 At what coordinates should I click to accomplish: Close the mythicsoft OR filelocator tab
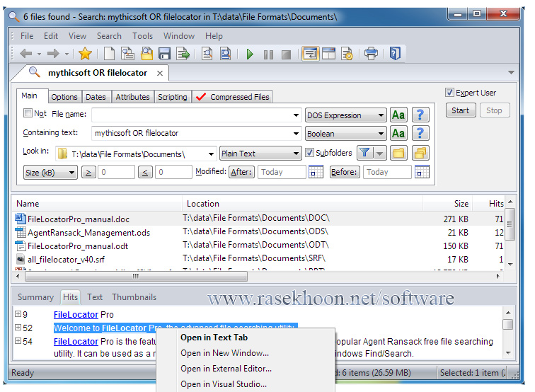pos(160,73)
